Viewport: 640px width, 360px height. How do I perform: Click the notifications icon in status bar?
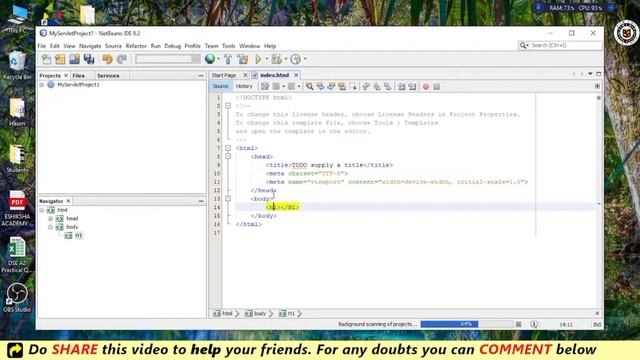point(534,324)
